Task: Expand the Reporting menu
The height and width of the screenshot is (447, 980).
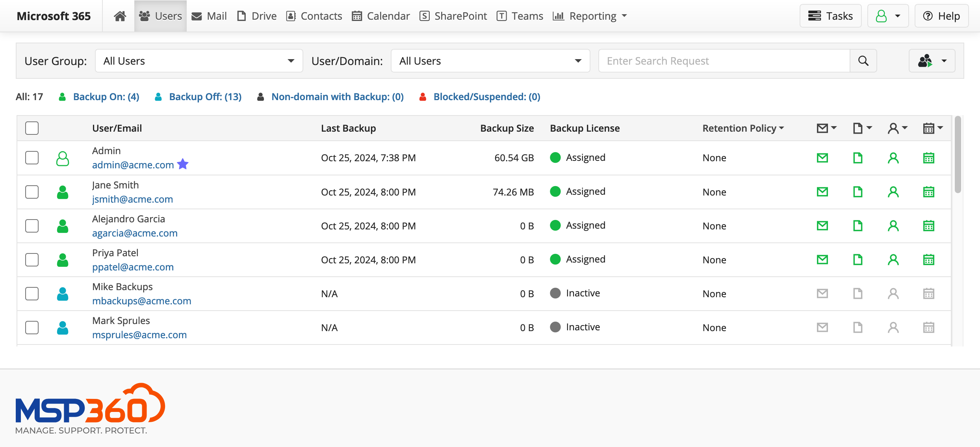Action: 589,16
